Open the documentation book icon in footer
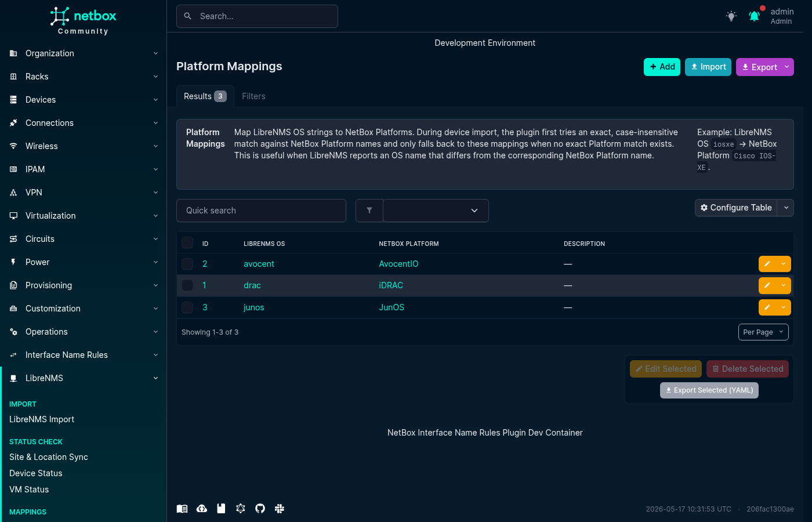Viewport: 812px width, 522px height. (182, 509)
